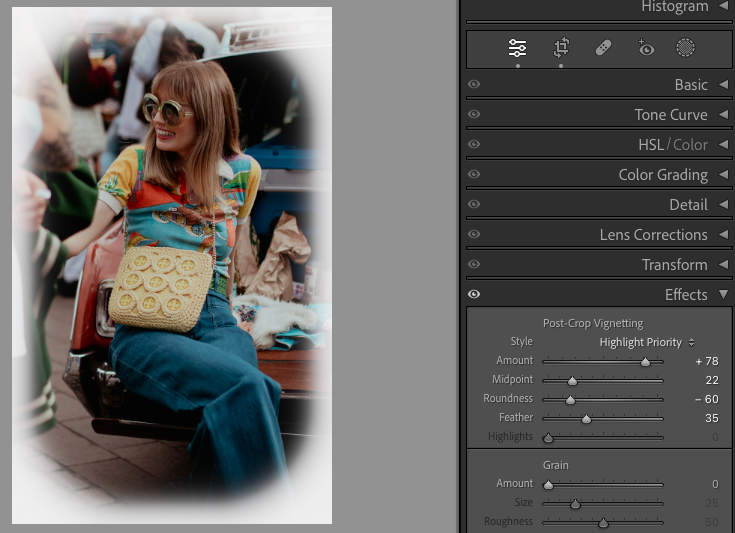
Task: Open the Masking tool
Action: pos(685,48)
